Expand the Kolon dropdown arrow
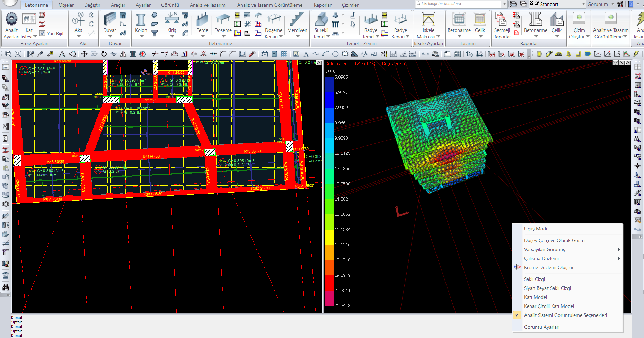 pyautogui.click(x=141, y=36)
